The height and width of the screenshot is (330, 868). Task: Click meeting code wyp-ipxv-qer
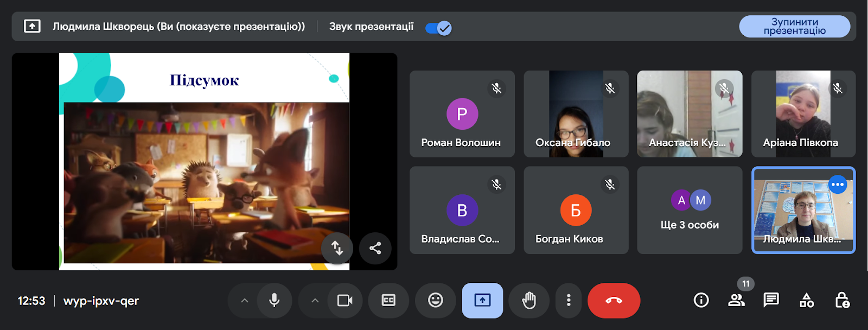click(x=101, y=301)
